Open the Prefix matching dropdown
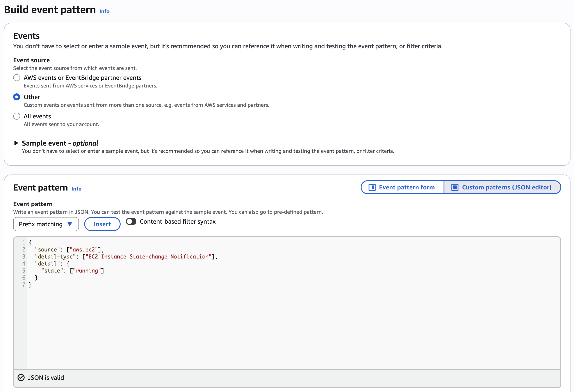This screenshot has height=392, width=574. pyautogui.click(x=46, y=224)
